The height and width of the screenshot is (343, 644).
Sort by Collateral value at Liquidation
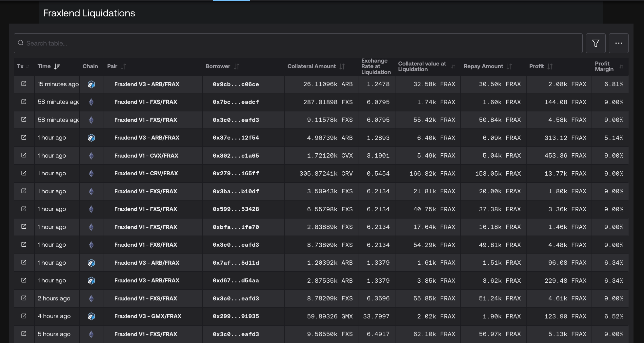(x=453, y=67)
